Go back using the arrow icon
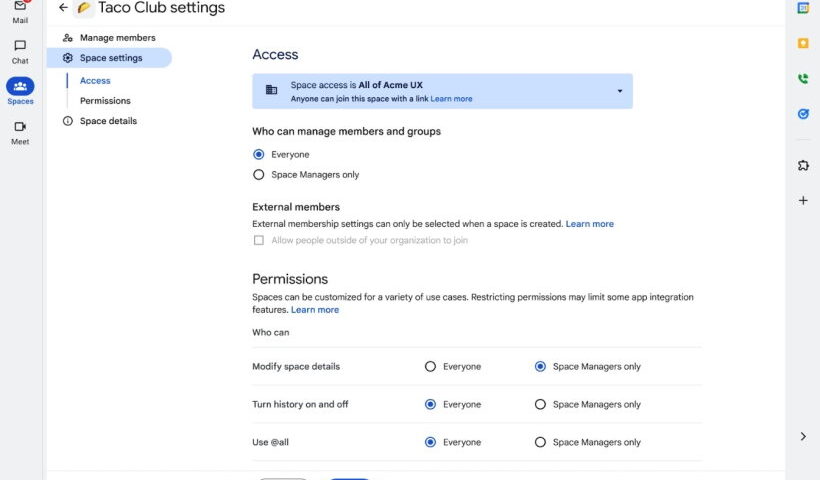This screenshot has width=820, height=480. (63, 7)
